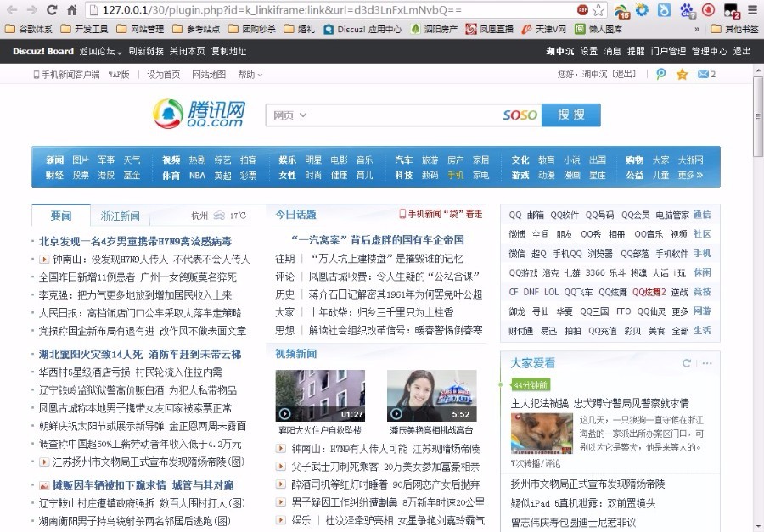Open 视频新闻 section heading
The image size is (764, 532).
[295, 354]
